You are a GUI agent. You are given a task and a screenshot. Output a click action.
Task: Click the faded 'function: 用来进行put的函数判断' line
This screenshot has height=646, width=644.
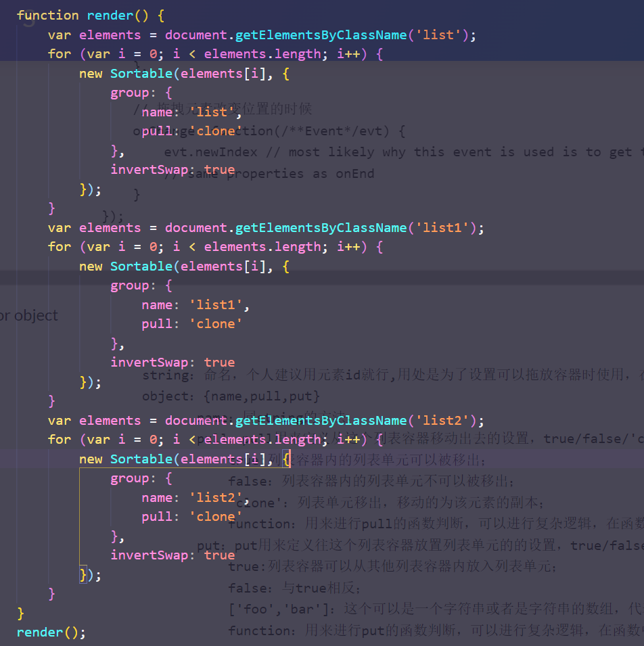436,630
